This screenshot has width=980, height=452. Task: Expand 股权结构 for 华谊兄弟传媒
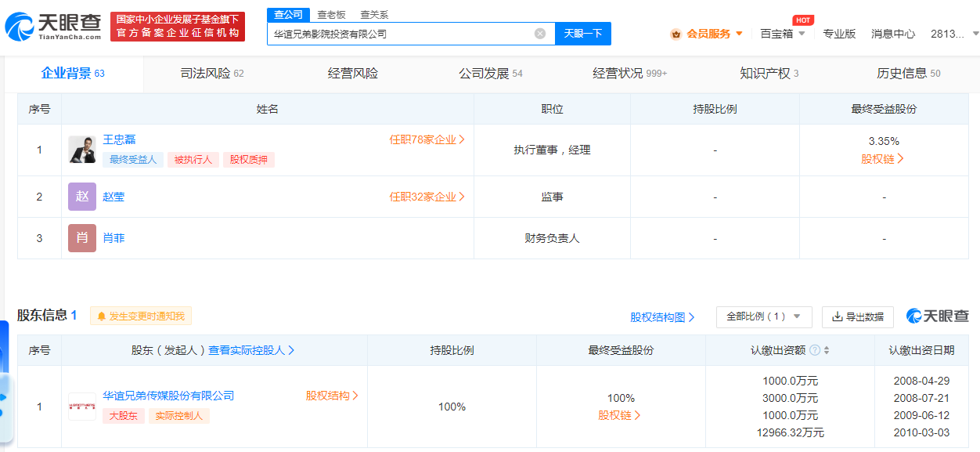tap(332, 396)
